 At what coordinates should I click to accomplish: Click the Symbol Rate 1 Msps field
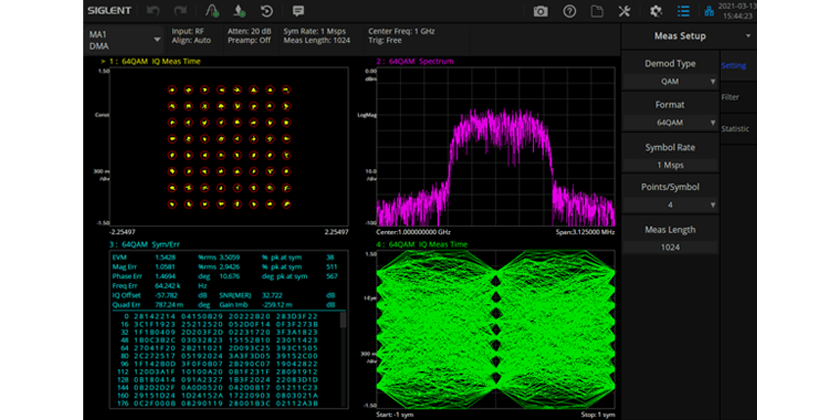670,164
